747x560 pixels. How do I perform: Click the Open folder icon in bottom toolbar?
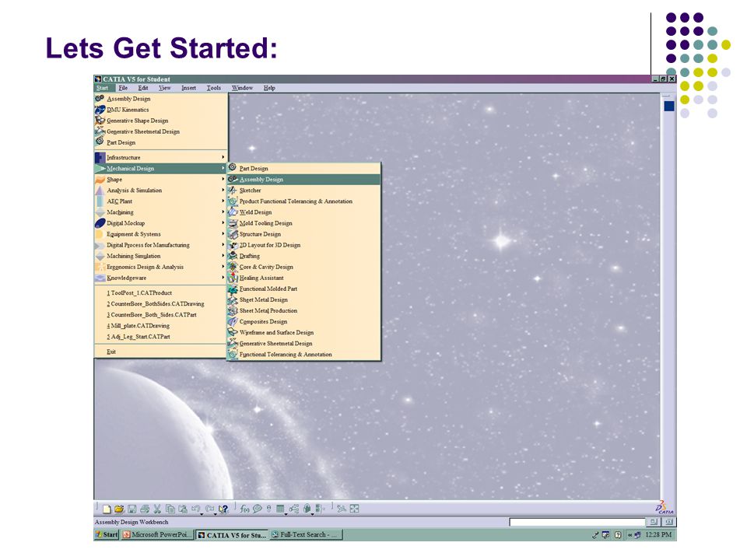119,509
